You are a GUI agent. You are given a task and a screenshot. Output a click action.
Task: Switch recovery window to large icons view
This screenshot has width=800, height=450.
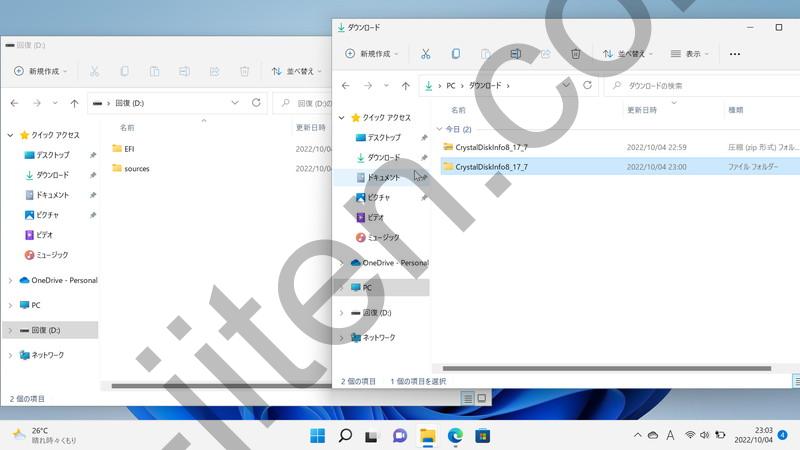pos(481,398)
